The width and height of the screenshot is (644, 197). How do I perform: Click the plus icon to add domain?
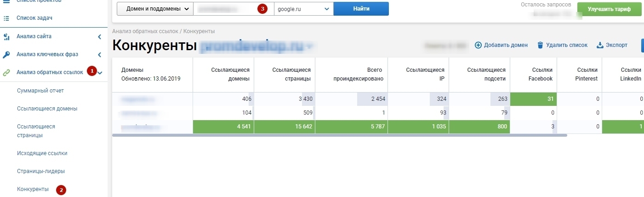478,45
